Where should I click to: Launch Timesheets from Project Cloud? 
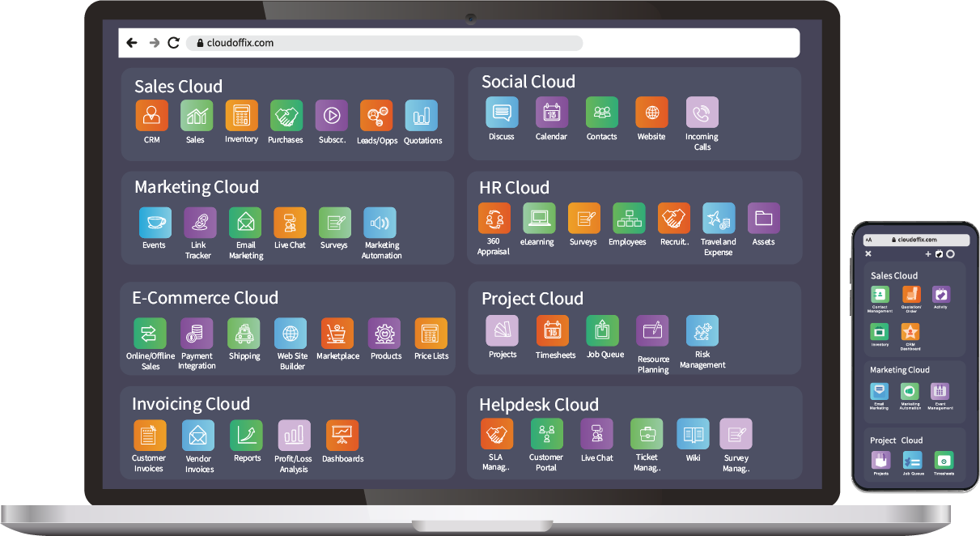[x=554, y=330]
